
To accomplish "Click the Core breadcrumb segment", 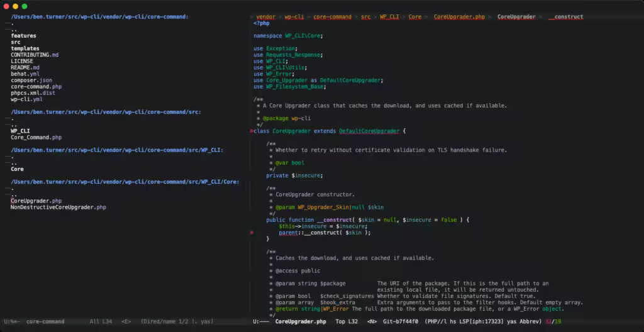I will click(415, 17).
